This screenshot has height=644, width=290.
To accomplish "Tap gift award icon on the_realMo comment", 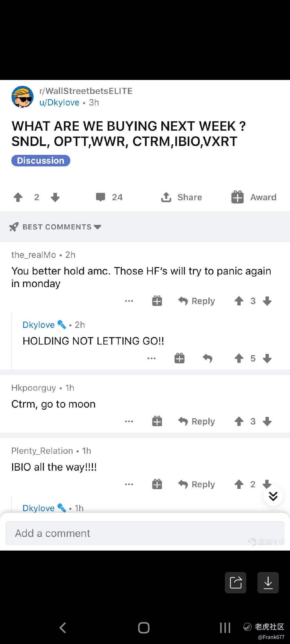I will tap(157, 301).
